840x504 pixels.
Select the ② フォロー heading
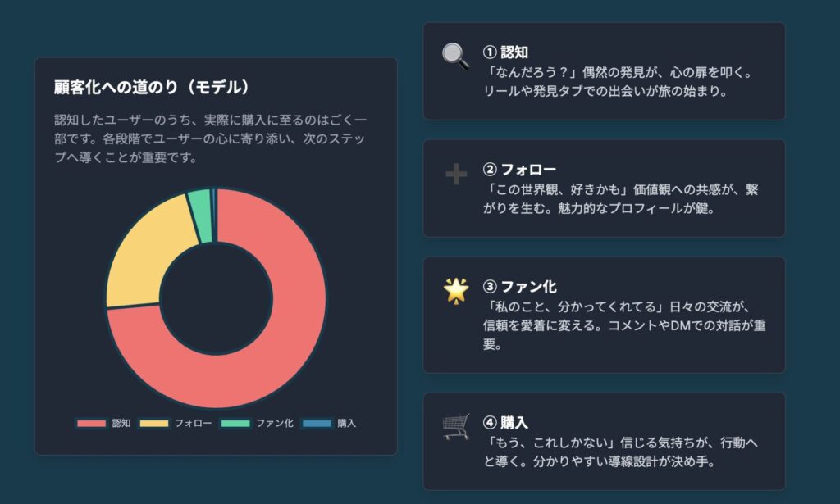(x=519, y=170)
